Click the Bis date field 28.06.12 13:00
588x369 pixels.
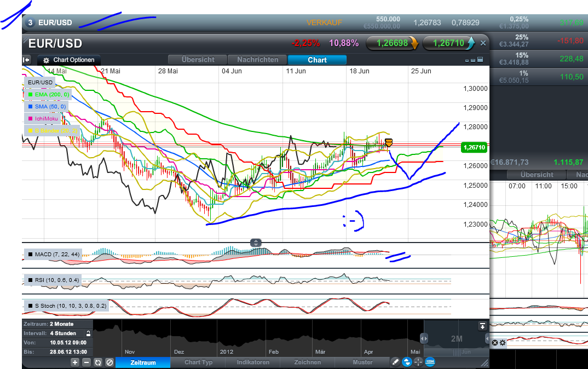click(x=68, y=352)
